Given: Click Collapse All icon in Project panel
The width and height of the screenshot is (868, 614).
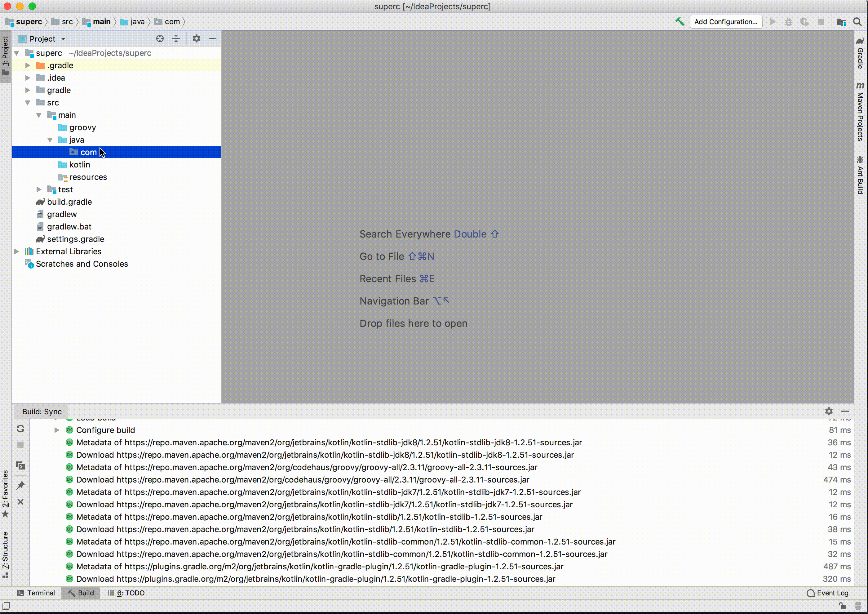Looking at the screenshot, I should [x=176, y=38].
